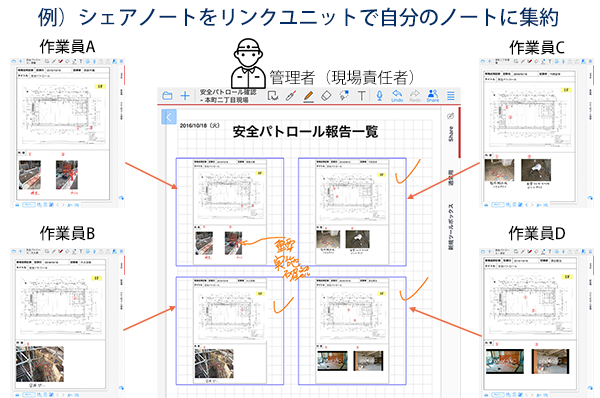Start voice recording with microphone icon
The height and width of the screenshot is (398, 600).
click(x=379, y=95)
